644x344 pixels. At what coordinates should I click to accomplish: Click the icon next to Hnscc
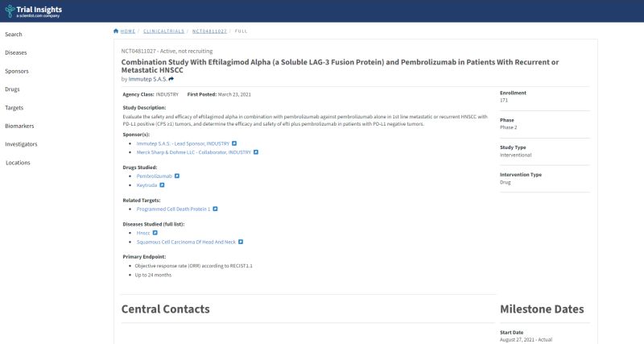coord(156,232)
